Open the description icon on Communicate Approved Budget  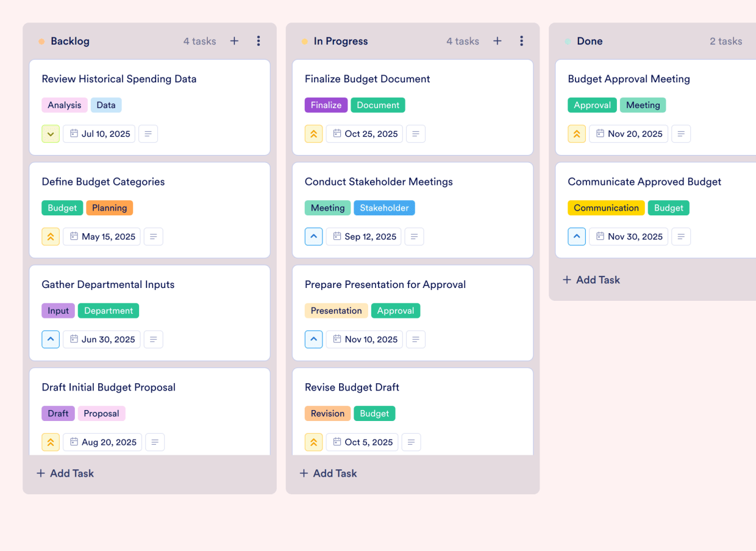(681, 236)
